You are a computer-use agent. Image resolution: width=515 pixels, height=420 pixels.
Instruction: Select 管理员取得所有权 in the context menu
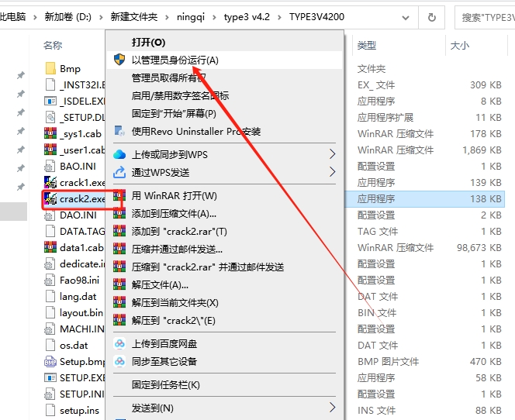[168, 77]
